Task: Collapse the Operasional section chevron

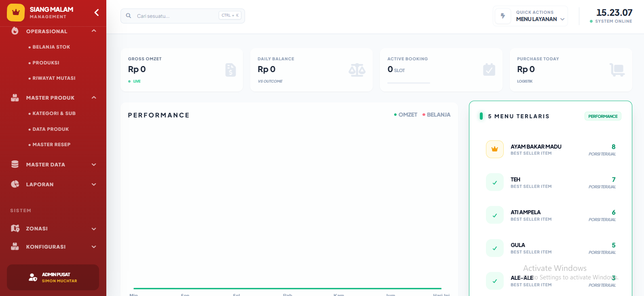Action: point(94,31)
